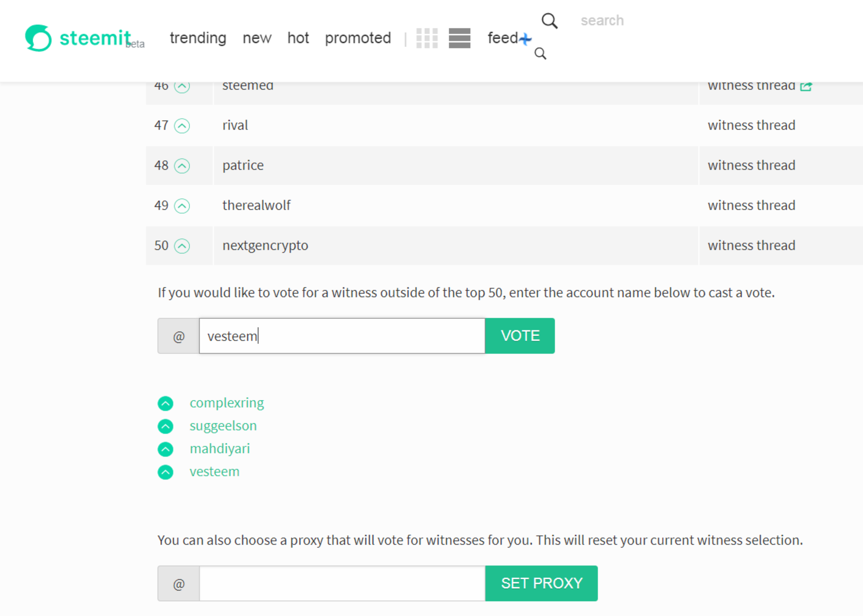Upvote witness nextgencrypto at rank 50

point(182,246)
